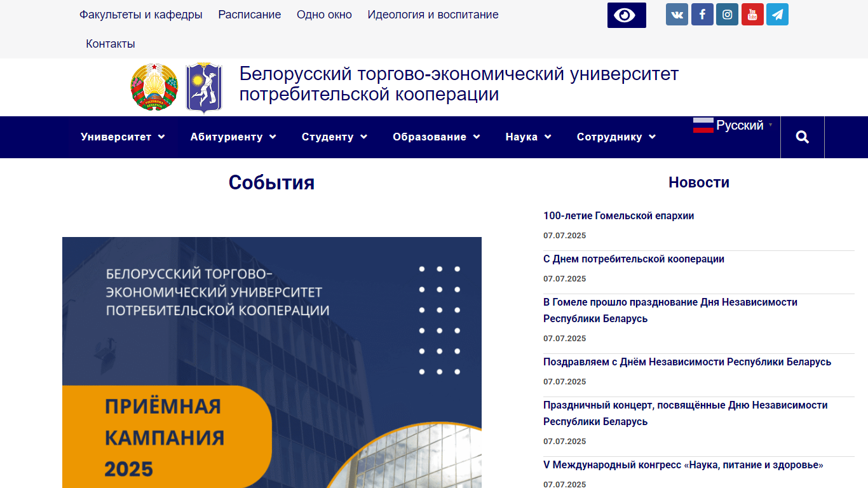Image resolution: width=868 pixels, height=488 pixels.
Task: Expand the Сотруднику menu
Action: pyautogui.click(x=616, y=137)
